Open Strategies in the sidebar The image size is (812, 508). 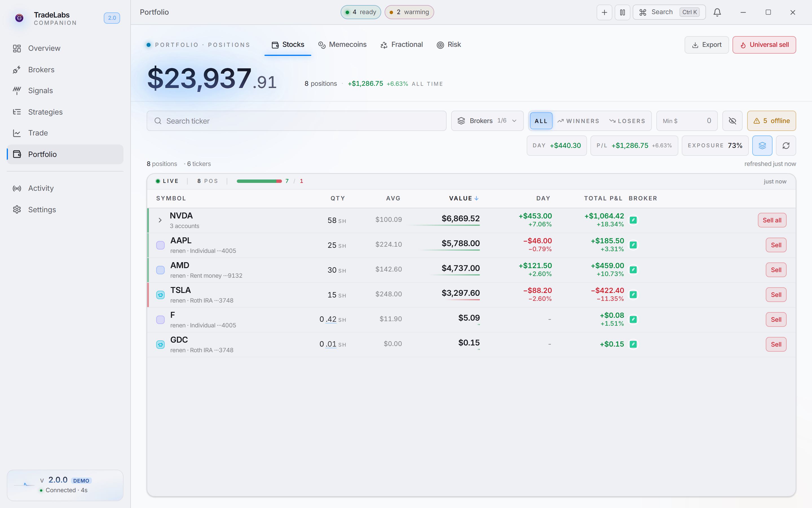pos(65,112)
